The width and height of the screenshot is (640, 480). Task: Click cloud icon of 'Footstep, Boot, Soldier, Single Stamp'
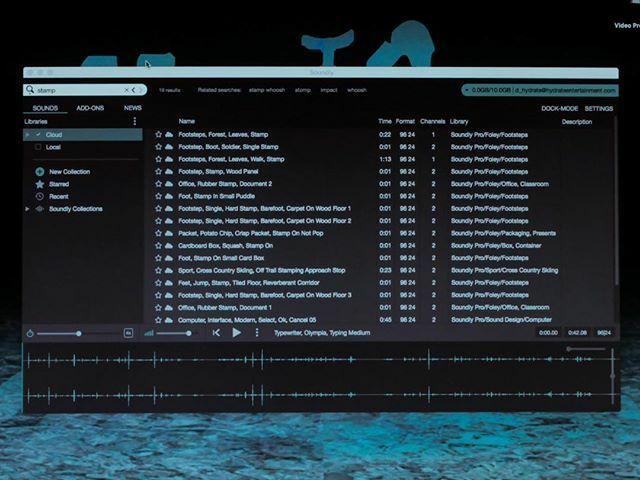(x=169, y=147)
